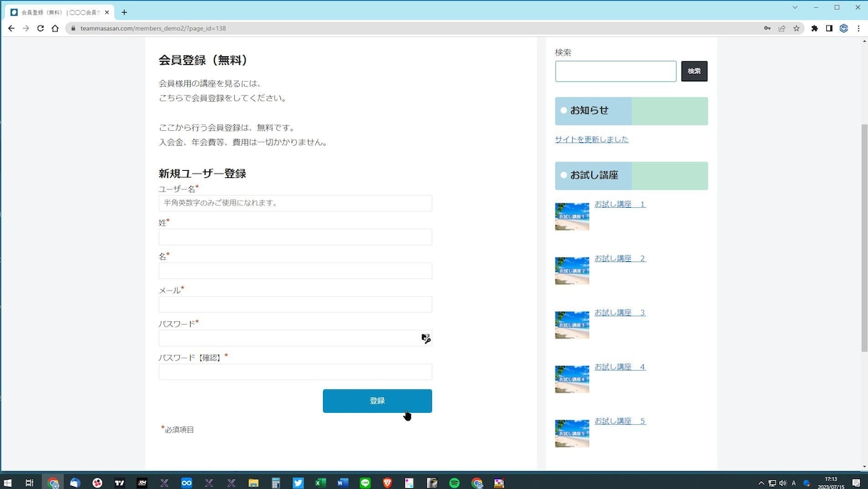Open the tab search chevron
The width and height of the screenshot is (868, 489).
click(795, 7)
